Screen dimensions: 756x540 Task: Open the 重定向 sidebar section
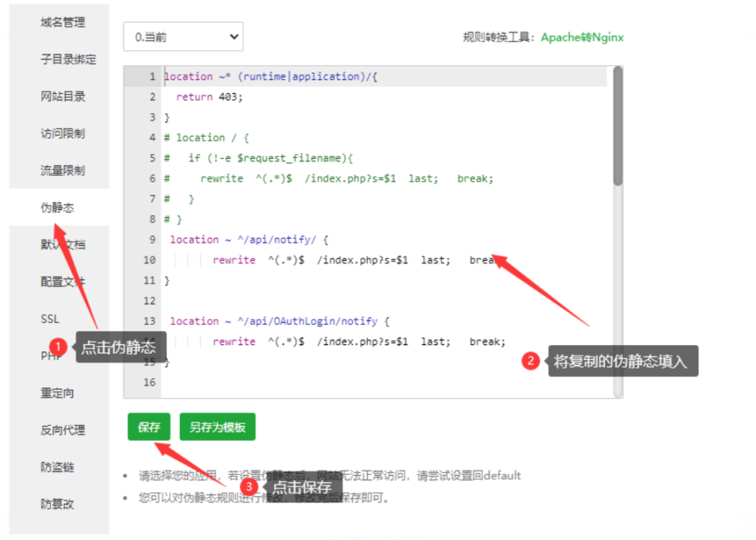coord(59,392)
